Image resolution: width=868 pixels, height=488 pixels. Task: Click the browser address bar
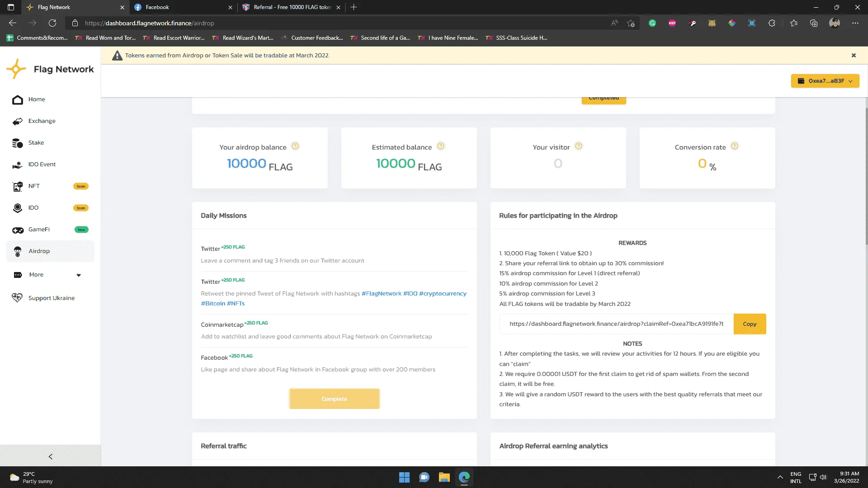coord(344,23)
